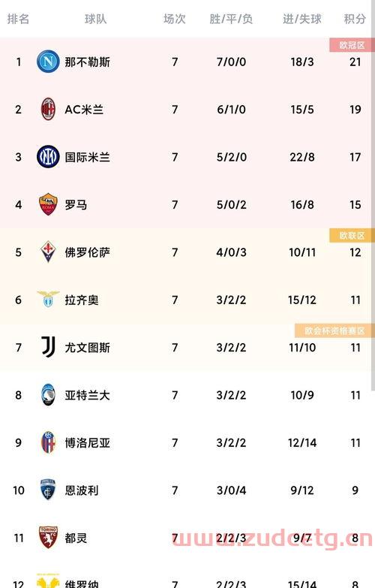Select the Bologna club crest icon
The width and height of the screenshot is (375, 588).
point(48,442)
